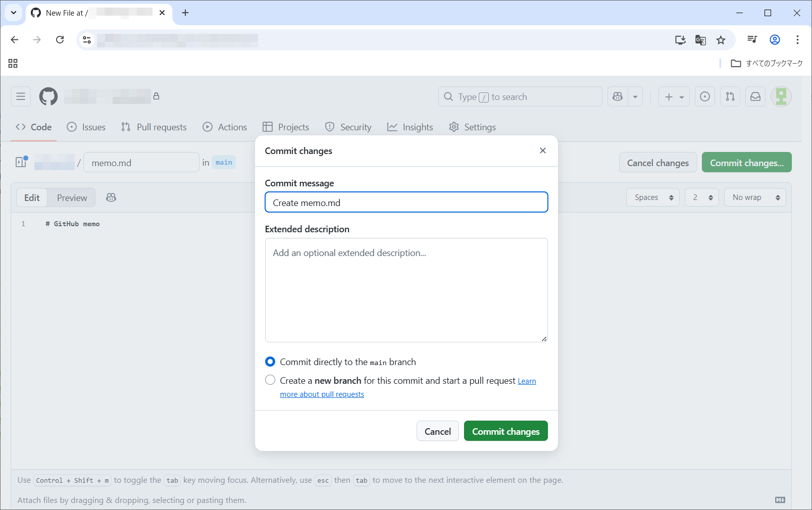Click into the Extended description text area
Image resolution: width=812 pixels, height=510 pixels.
[x=406, y=290]
